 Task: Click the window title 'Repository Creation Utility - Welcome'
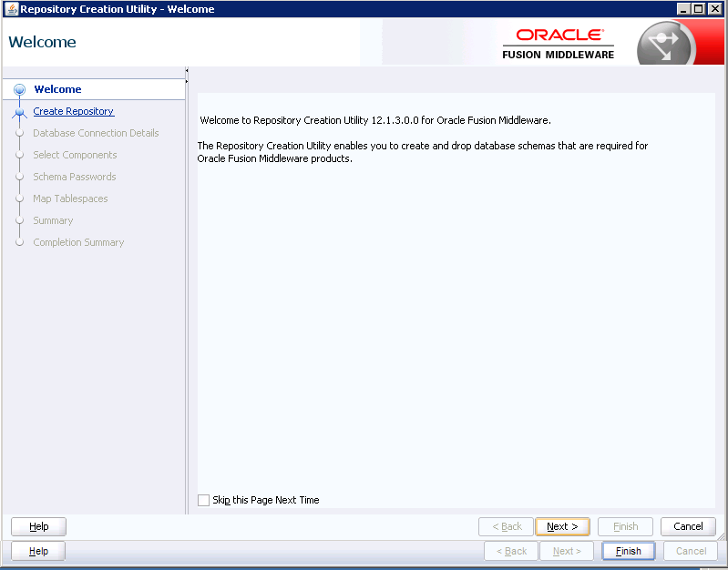coord(117,9)
